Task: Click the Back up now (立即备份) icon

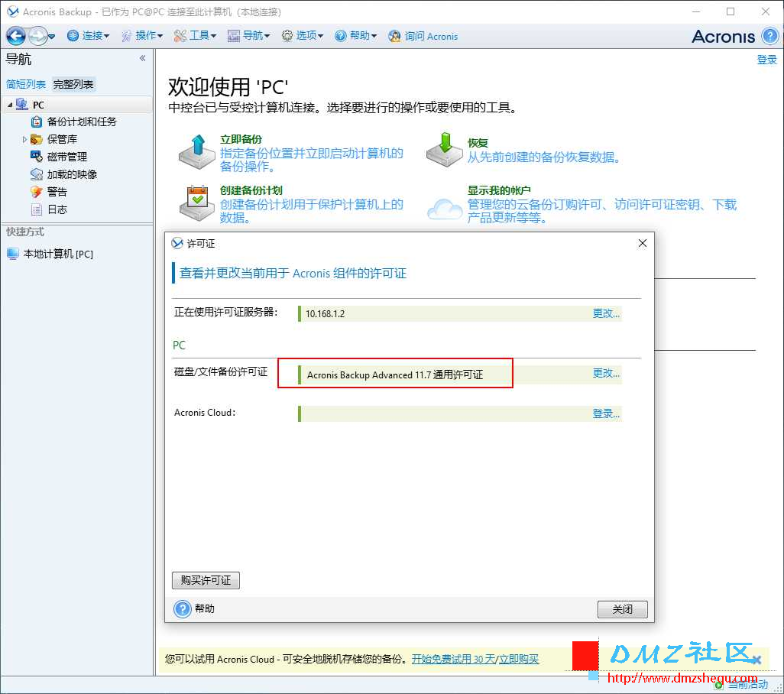Action: coord(197,151)
